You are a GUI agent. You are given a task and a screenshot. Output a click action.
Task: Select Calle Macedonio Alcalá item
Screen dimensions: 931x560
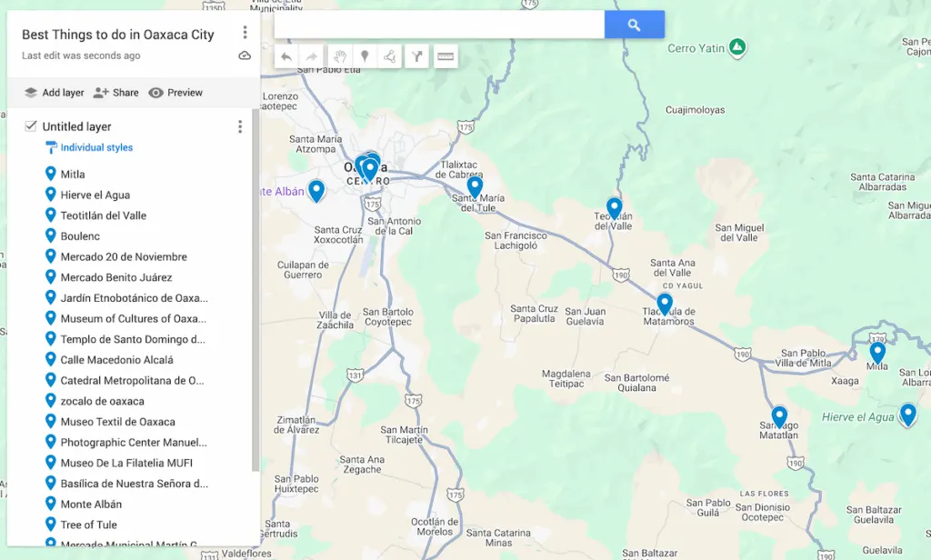(x=117, y=360)
